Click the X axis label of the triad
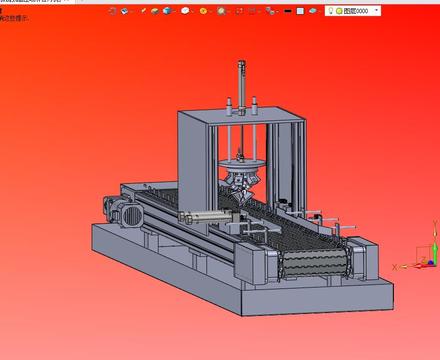This screenshot has height=360, width=440. click(x=395, y=267)
